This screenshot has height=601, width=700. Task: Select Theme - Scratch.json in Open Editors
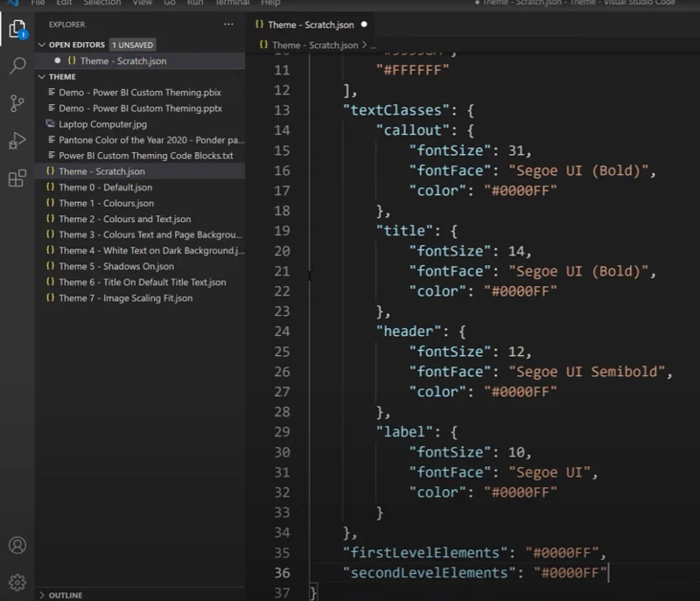[x=140, y=60]
